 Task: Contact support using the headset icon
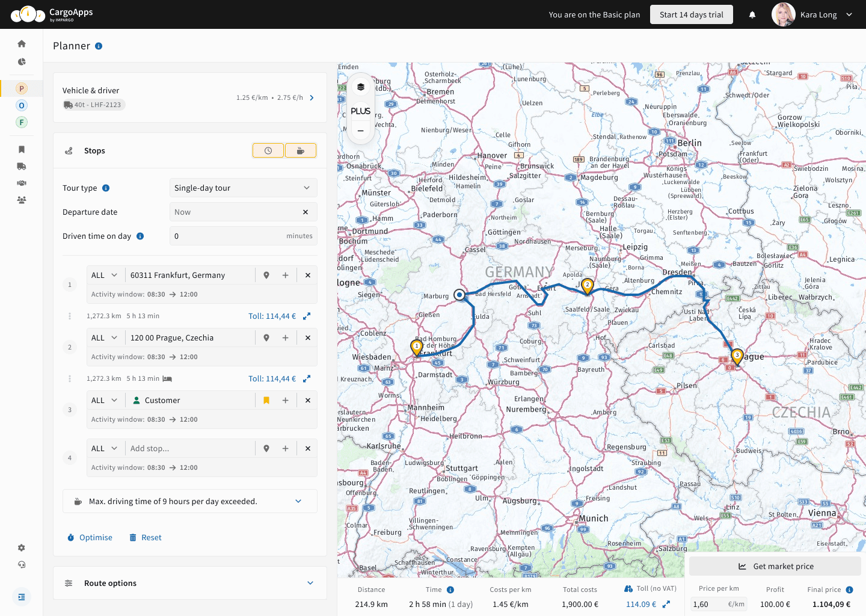pos(22,564)
